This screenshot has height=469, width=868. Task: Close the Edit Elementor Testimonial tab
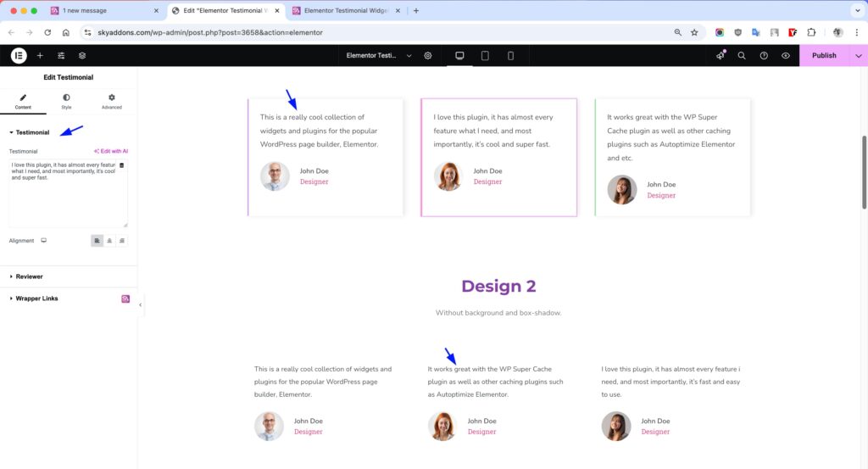278,10
